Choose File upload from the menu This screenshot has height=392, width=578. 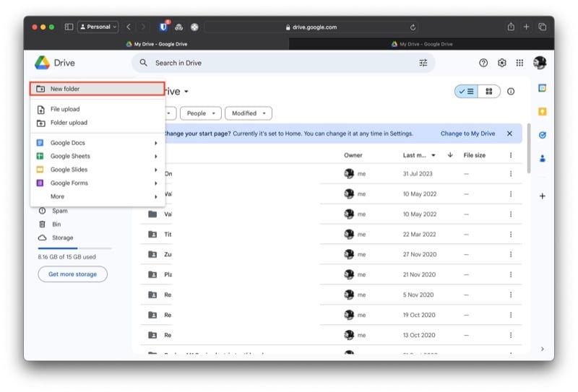tap(98, 109)
